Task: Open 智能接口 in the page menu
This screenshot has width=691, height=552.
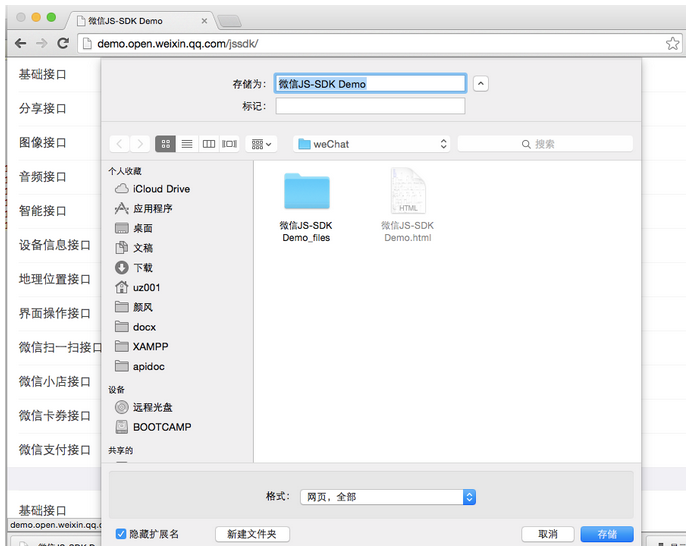Action: pos(42,211)
